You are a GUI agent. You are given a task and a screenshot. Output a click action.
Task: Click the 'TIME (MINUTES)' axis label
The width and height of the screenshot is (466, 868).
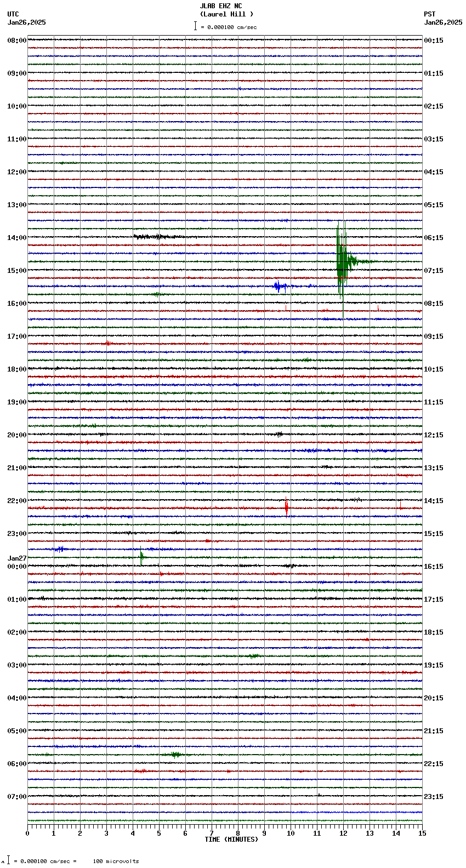(x=231, y=840)
